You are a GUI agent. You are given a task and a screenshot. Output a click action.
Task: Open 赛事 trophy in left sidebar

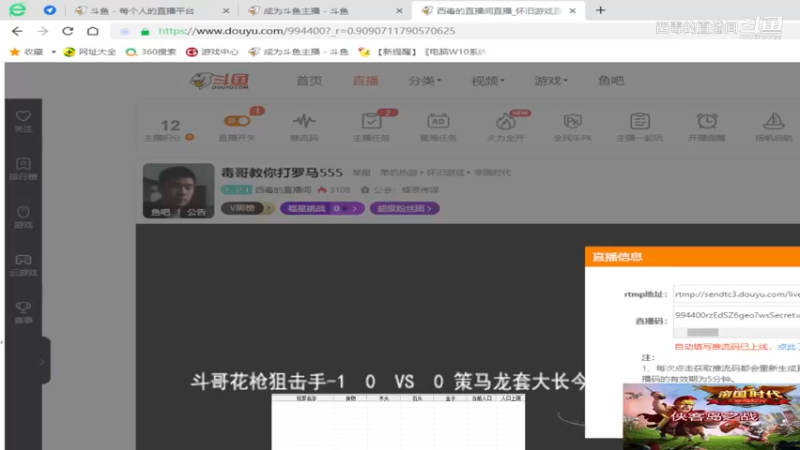click(x=23, y=313)
